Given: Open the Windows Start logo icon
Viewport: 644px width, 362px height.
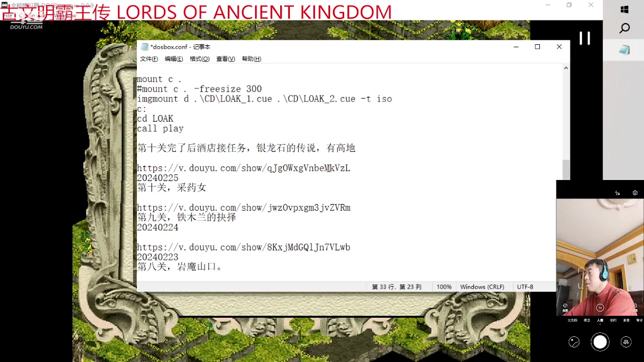Looking at the screenshot, I should tap(624, 10).
